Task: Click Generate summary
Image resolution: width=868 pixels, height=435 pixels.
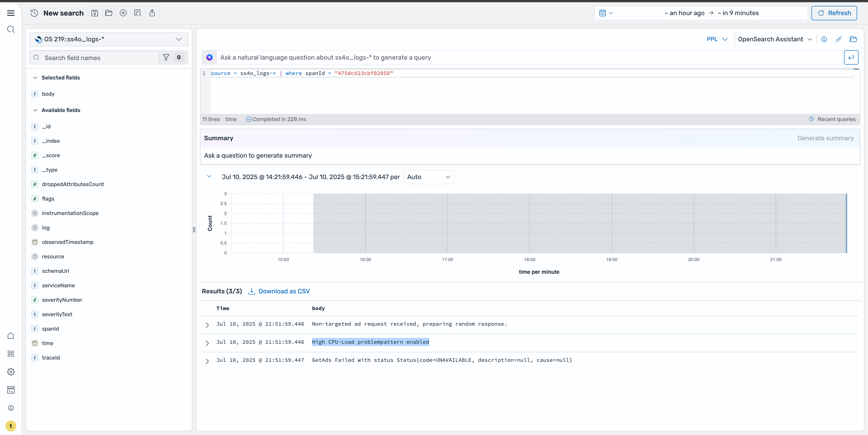Action: pyautogui.click(x=825, y=138)
